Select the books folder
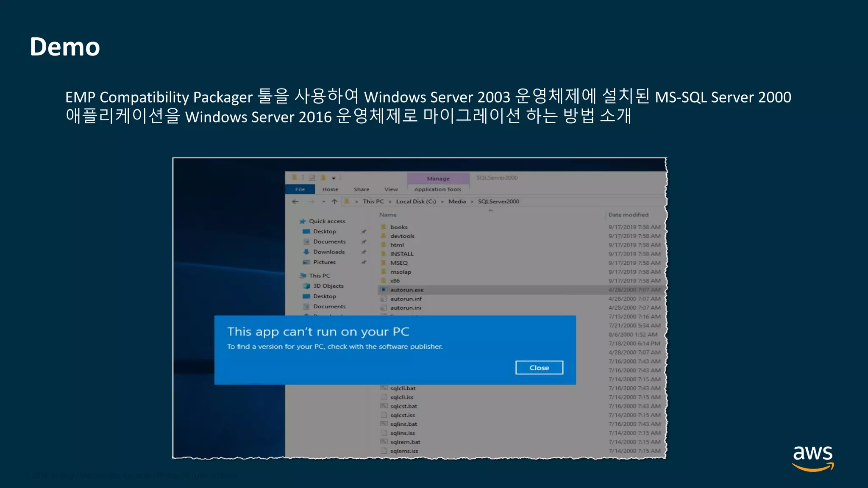This screenshot has height=488, width=868. (x=399, y=227)
